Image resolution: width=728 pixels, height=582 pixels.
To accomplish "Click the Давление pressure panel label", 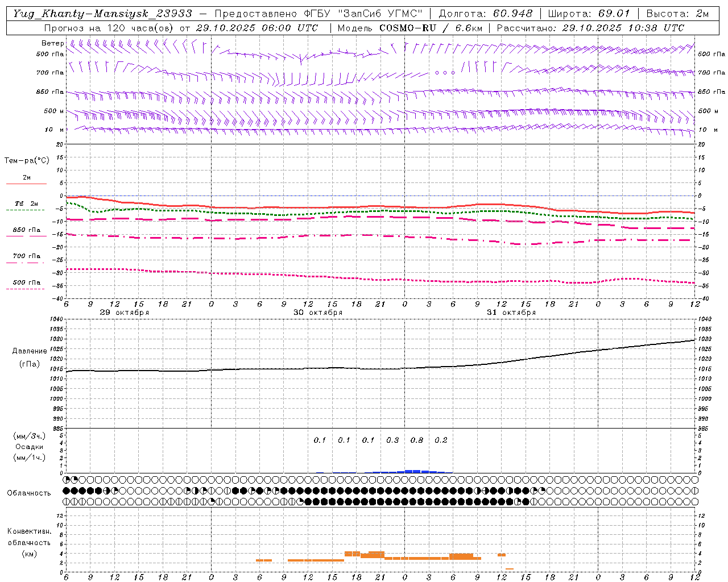I will pos(30,351).
